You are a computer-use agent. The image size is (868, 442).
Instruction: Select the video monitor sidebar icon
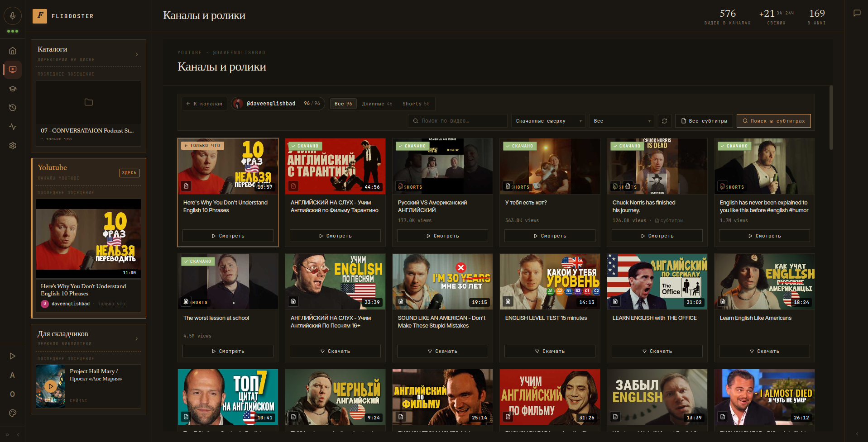(13, 70)
